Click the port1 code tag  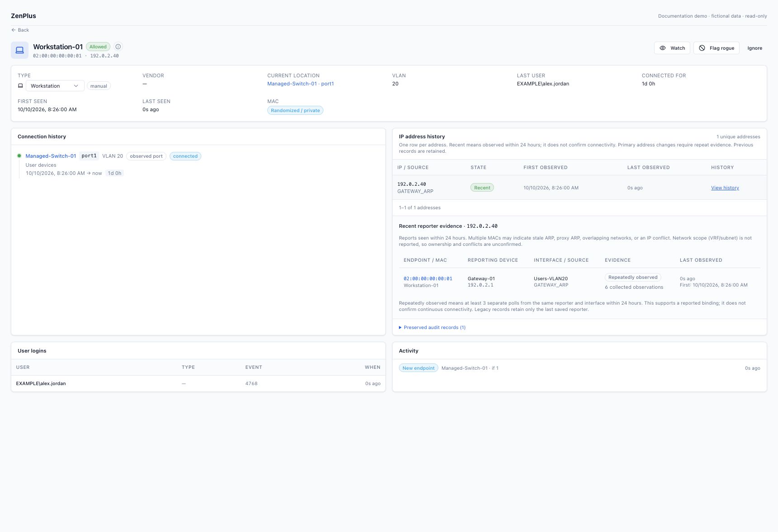[x=89, y=156]
